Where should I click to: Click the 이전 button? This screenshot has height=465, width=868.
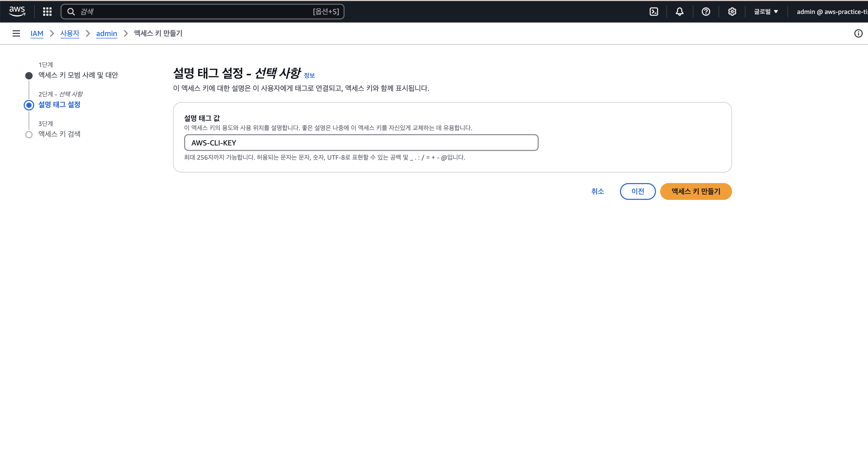click(x=638, y=191)
